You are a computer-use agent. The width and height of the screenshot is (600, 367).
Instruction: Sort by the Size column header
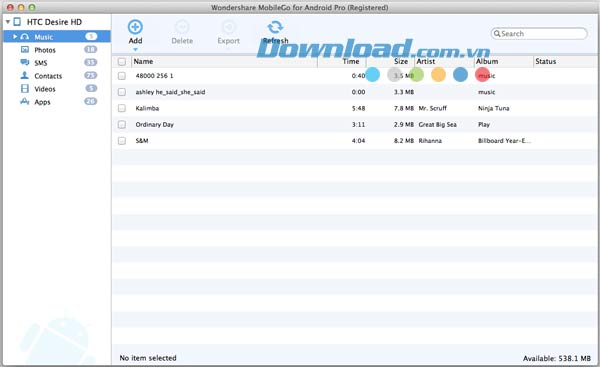pos(390,61)
